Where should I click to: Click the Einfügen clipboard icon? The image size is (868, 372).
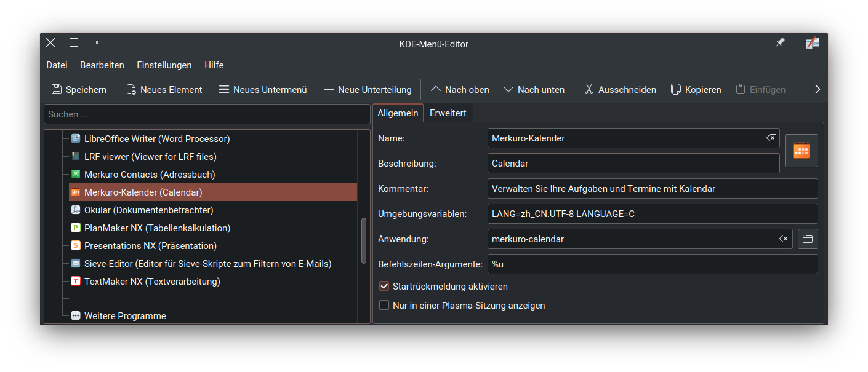[x=741, y=90]
